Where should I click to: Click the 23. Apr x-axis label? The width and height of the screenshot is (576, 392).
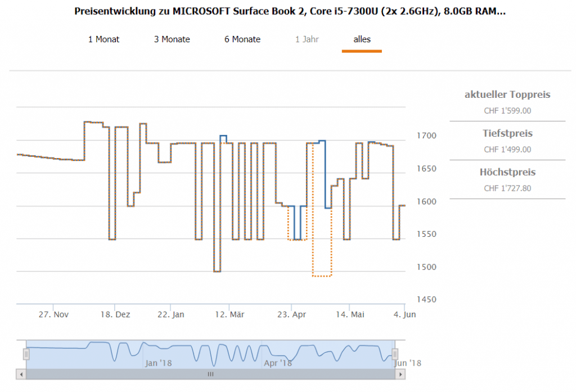click(x=292, y=314)
